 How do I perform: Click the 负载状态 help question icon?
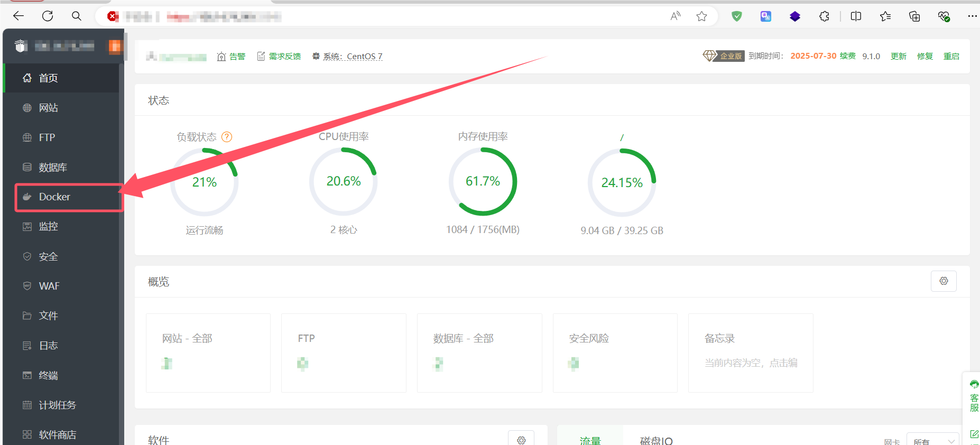coord(227,137)
